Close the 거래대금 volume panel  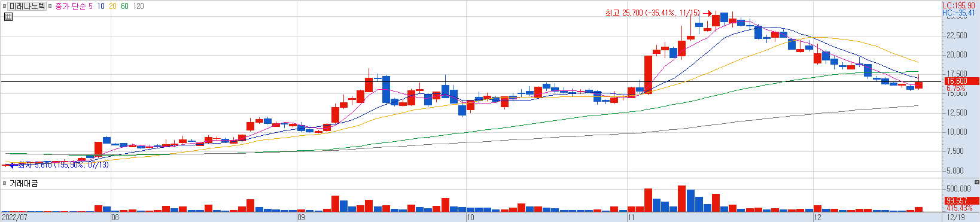[x=976, y=182]
